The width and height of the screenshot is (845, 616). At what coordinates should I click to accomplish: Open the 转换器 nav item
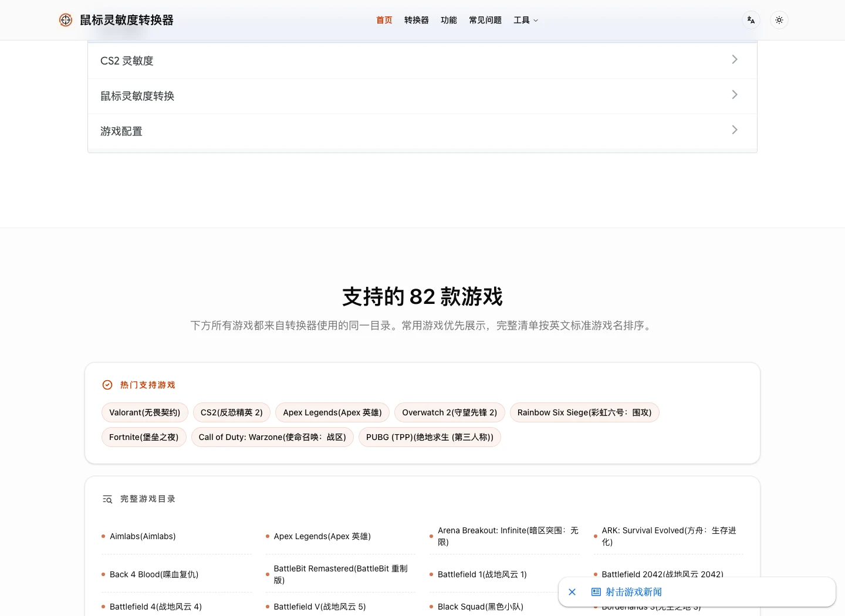(x=417, y=20)
